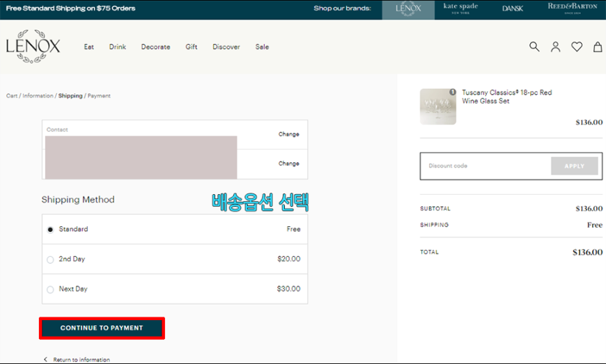Focus the Discount code input field

tap(485, 166)
